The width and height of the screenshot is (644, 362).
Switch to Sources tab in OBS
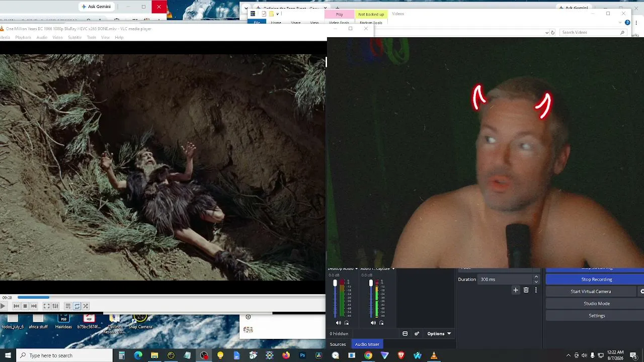click(338, 344)
